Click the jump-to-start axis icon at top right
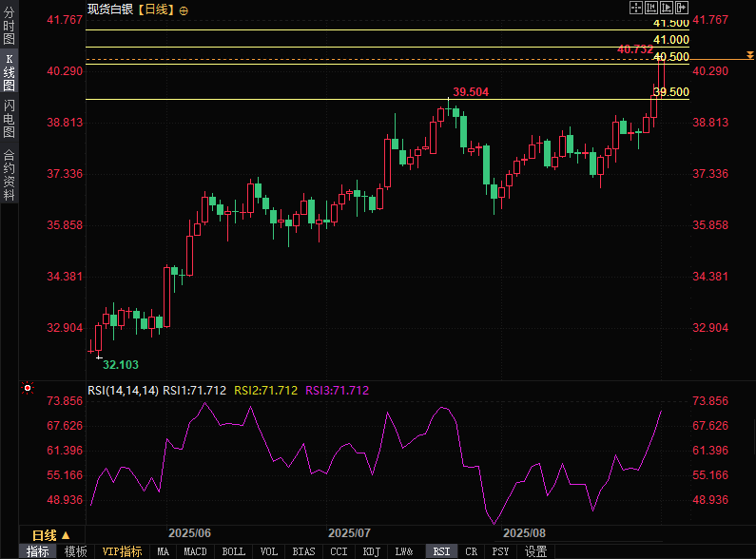 click(x=651, y=8)
